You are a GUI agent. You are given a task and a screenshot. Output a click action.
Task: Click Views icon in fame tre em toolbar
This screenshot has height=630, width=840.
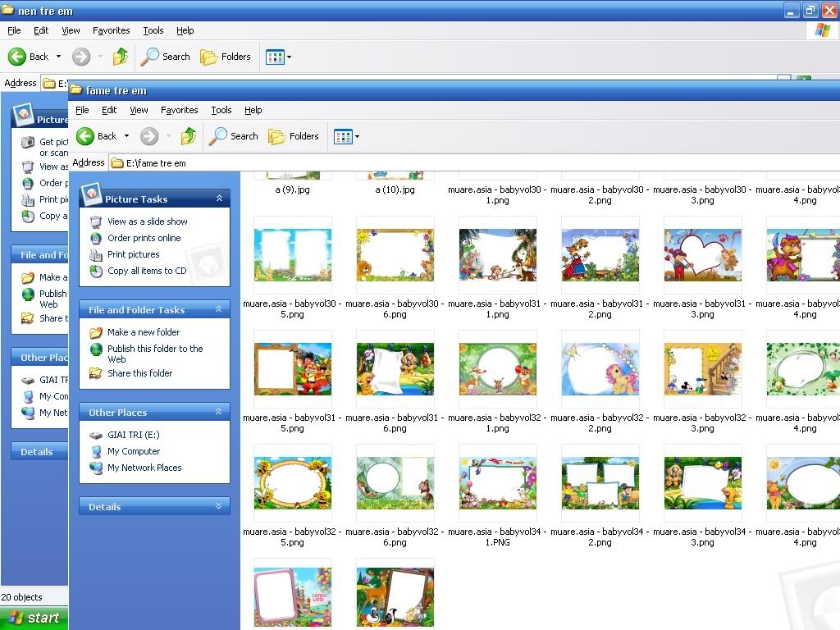click(343, 137)
